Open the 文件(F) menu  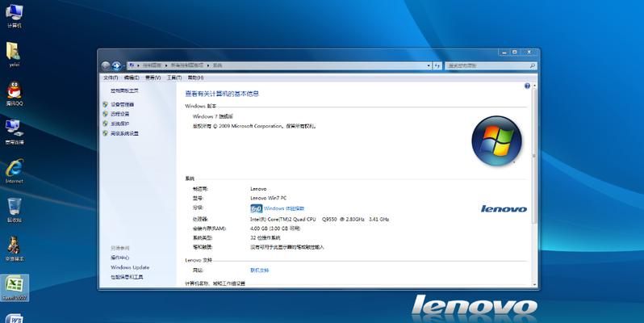coord(111,78)
